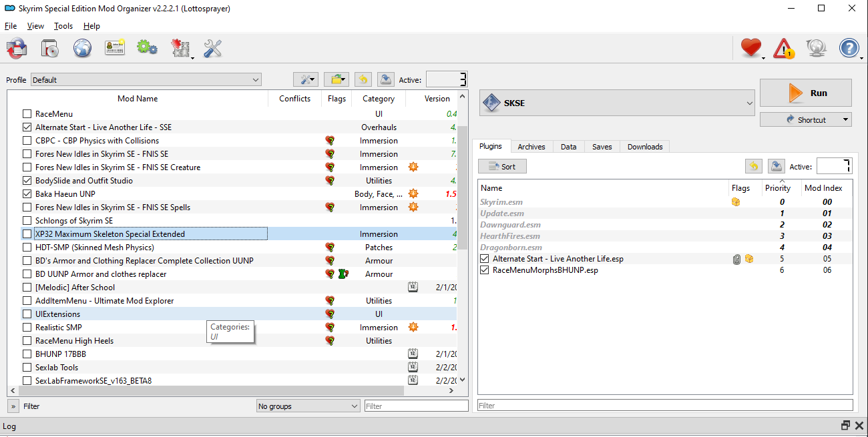Screen dimensions: 868x437
Task: Open the mod list tools wrench dropdown
Action: point(306,79)
